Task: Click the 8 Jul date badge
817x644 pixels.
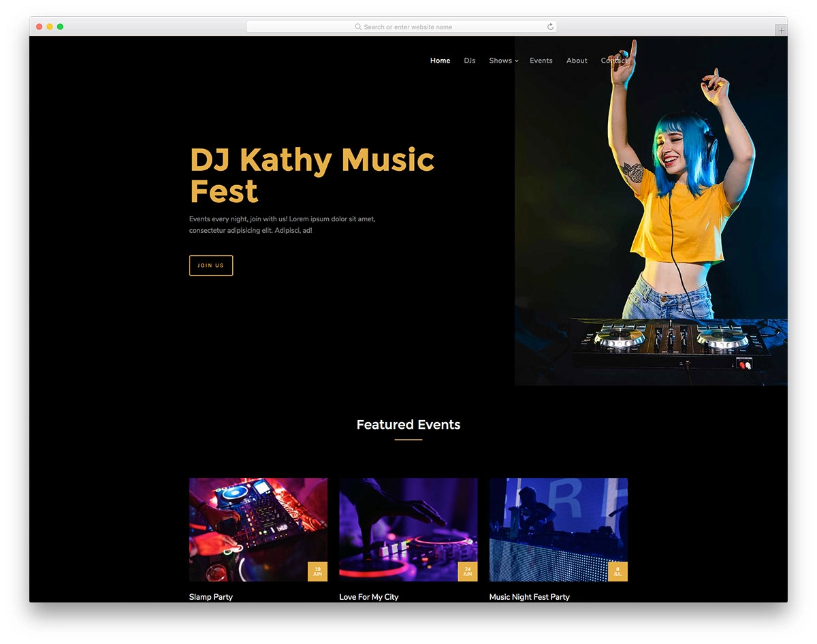Action: (x=618, y=572)
